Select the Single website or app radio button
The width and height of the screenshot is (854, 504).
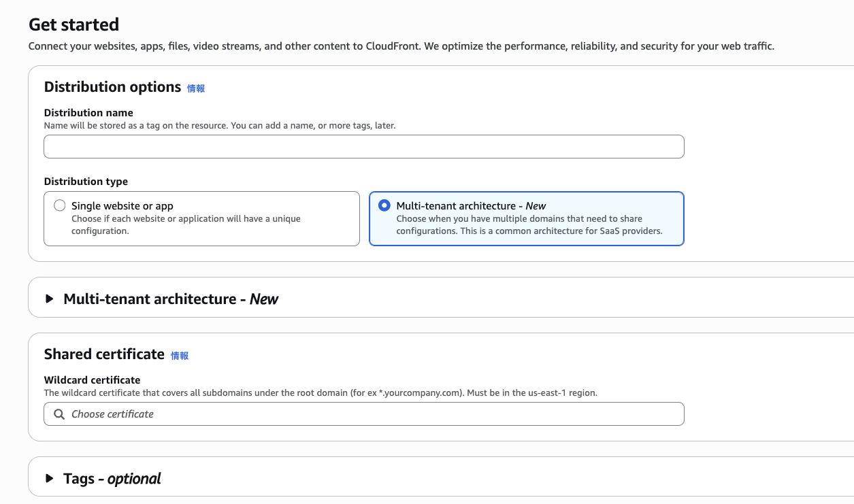(60, 205)
